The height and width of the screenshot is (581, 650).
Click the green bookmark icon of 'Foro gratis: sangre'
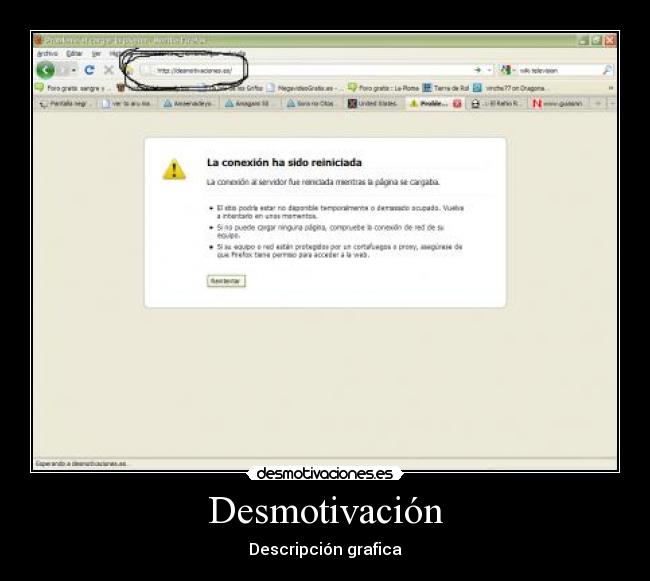pos(39,87)
